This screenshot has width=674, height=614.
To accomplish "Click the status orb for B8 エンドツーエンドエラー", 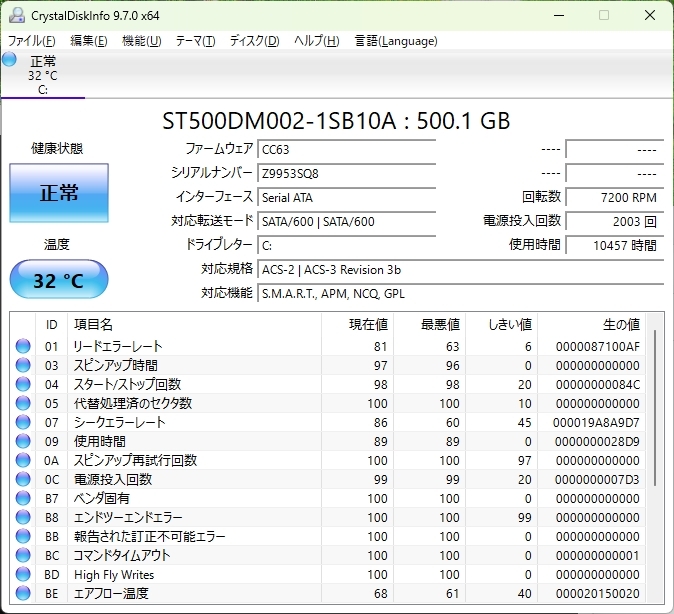I will 23,517.
